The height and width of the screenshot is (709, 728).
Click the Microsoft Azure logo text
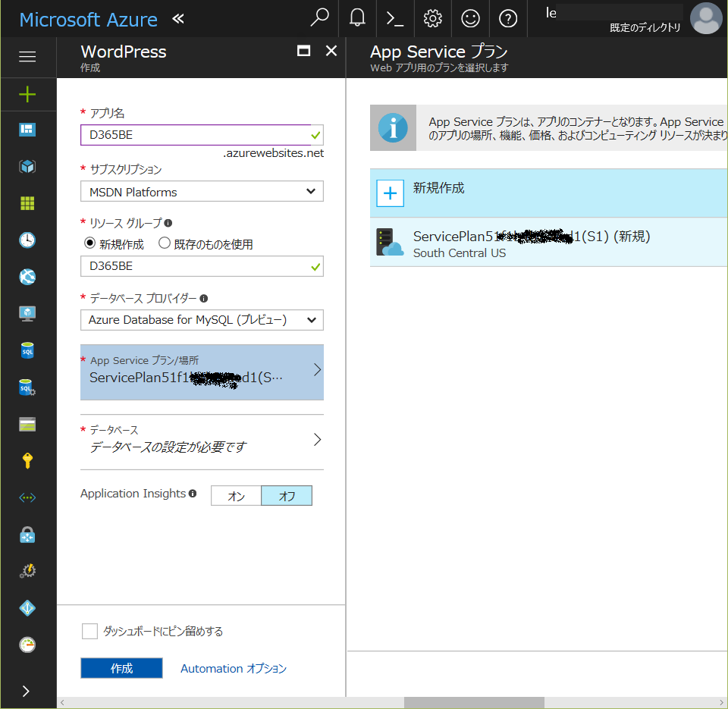point(88,20)
